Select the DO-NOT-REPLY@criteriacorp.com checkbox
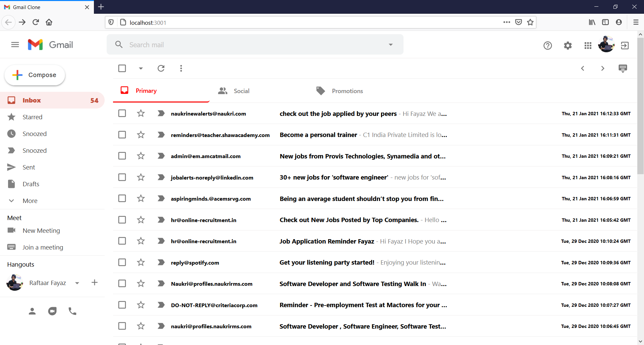Image resolution: width=644 pixels, height=345 pixels. point(122,305)
